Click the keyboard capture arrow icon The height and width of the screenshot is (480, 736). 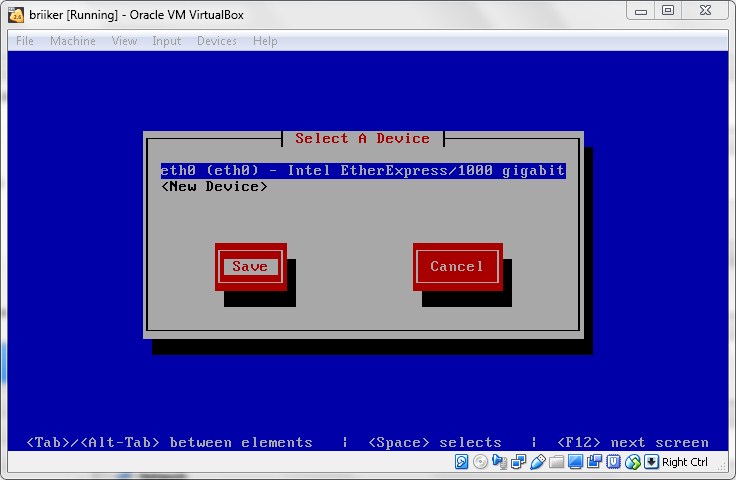[652, 462]
